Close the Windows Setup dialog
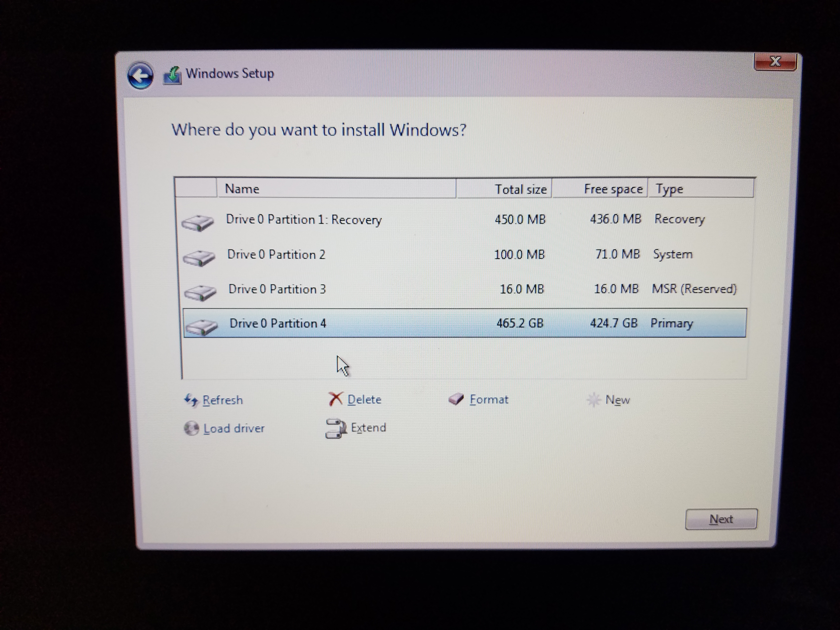Screen dimensions: 840x630 775,61
